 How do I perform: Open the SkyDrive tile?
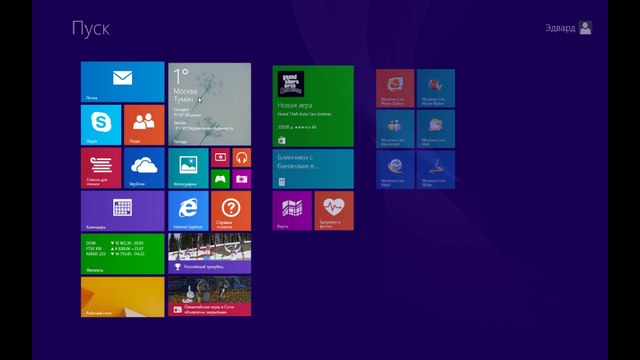point(144,168)
